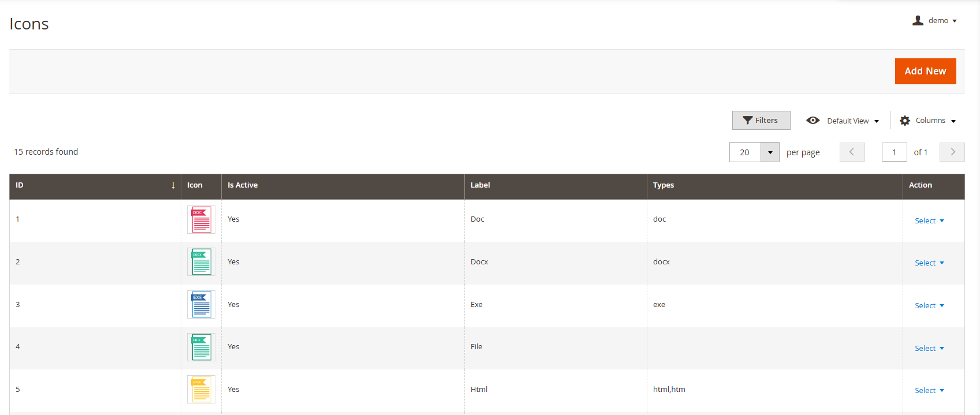Click the Add New button
The image size is (980, 415).
tap(925, 72)
